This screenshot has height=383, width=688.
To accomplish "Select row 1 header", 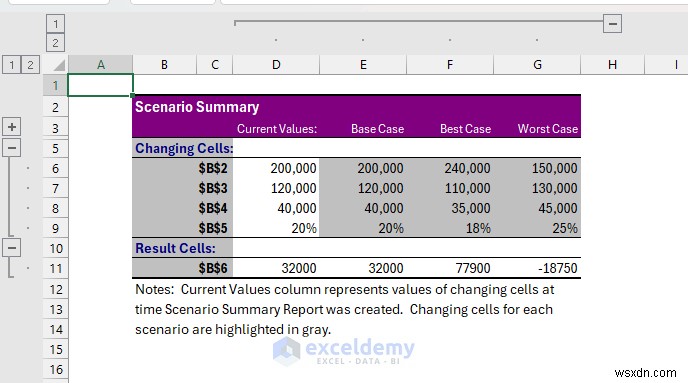I will [x=56, y=85].
